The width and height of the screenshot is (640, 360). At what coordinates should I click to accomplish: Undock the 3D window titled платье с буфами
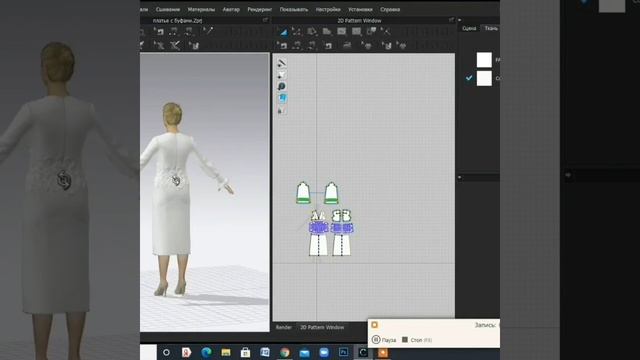[x=265, y=20]
